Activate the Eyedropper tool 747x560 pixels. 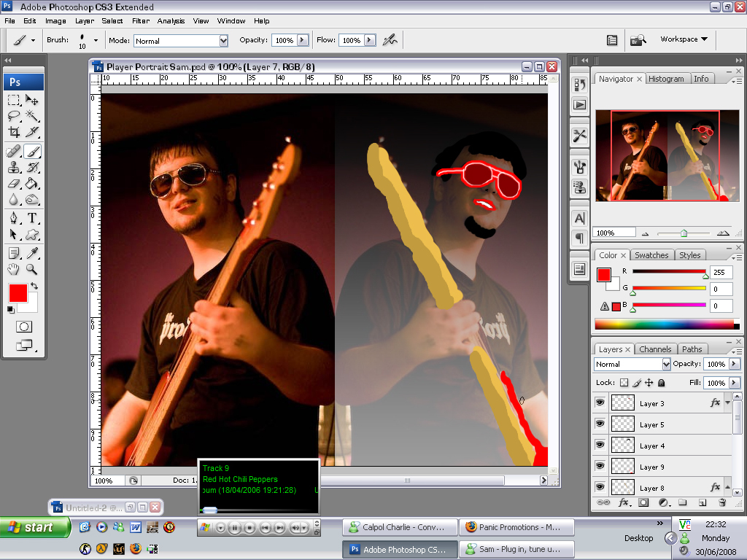32,252
